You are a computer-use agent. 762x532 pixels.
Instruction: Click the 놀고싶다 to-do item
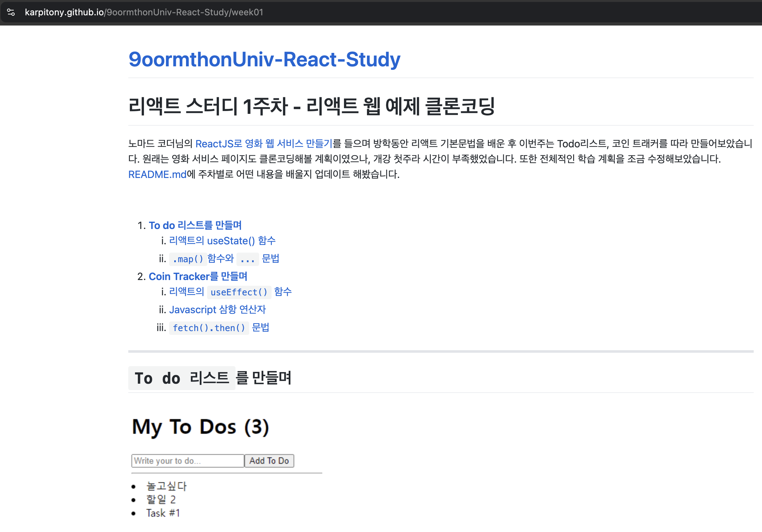[166, 486]
